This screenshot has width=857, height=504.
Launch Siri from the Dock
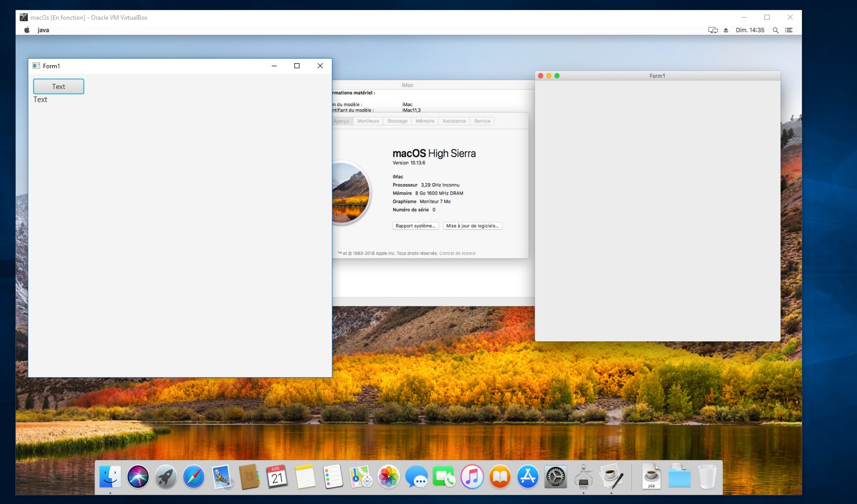[x=138, y=477]
